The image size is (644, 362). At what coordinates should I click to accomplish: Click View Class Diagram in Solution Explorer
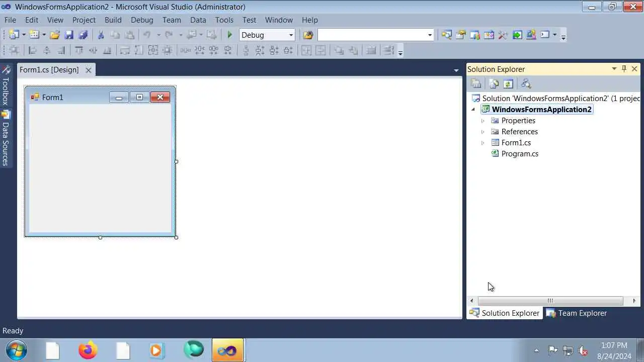point(526,84)
